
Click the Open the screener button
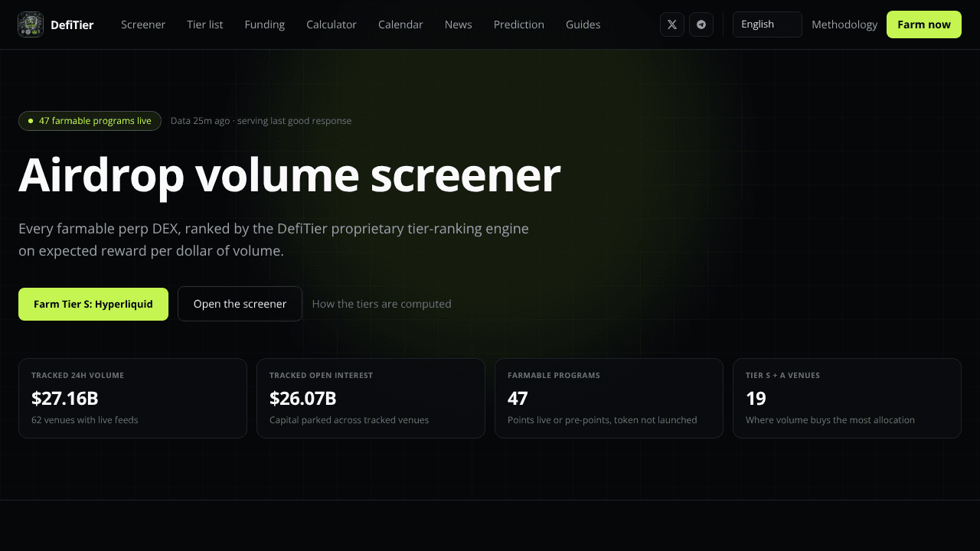coord(240,304)
